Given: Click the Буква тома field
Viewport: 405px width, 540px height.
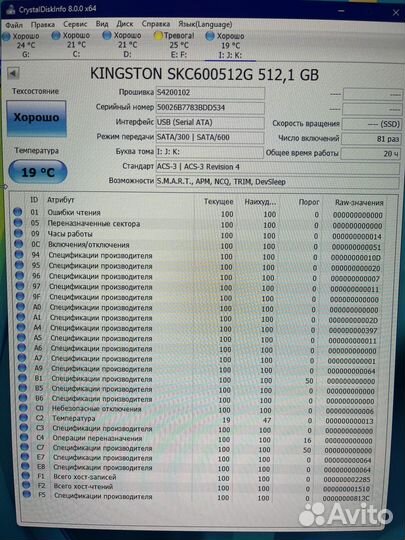Looking at the screenshot, I should 210,152.
